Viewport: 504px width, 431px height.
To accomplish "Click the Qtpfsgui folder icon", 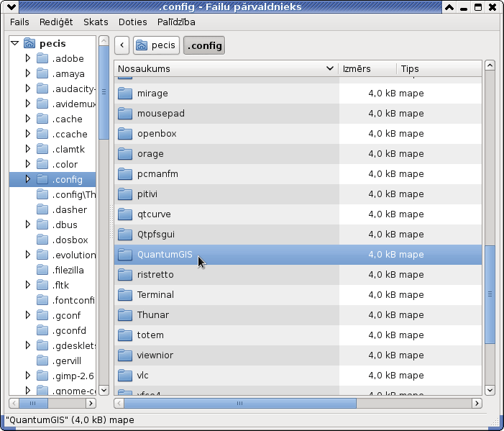I will click(x=125, y=235).
